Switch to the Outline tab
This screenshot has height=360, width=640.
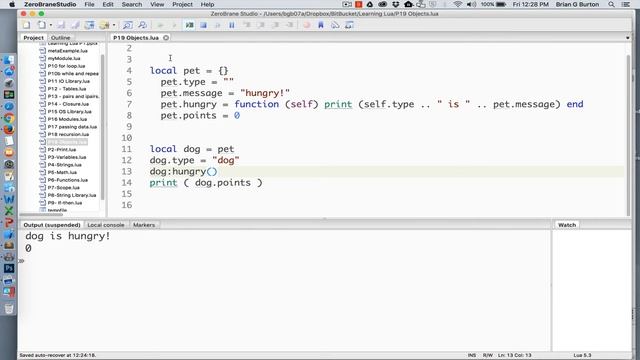(x=60, y=38)
